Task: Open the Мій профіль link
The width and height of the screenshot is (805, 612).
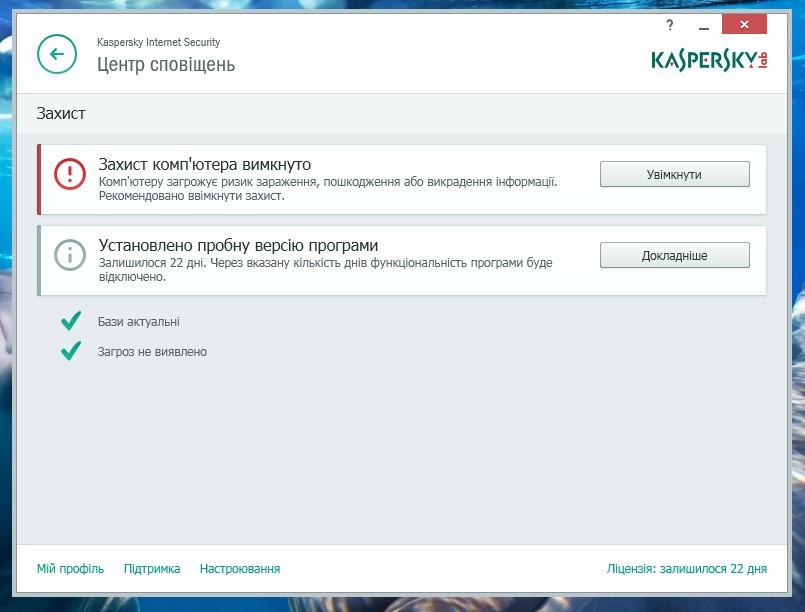Action: pyautogui.click(x=70, y=569)
